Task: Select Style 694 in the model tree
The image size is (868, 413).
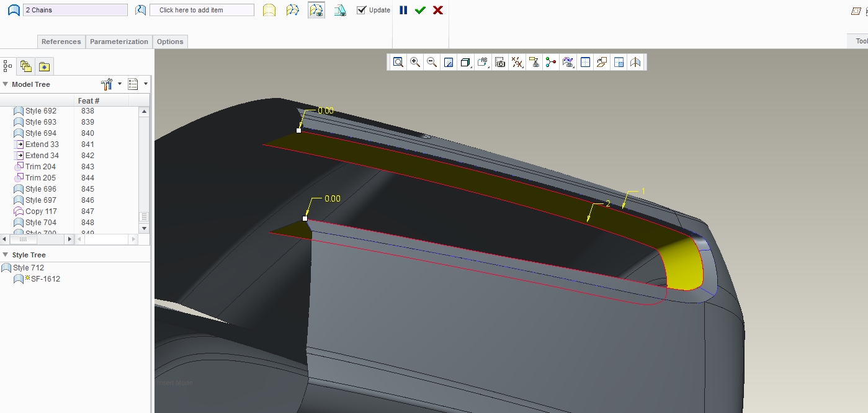Action: point(41,133)
